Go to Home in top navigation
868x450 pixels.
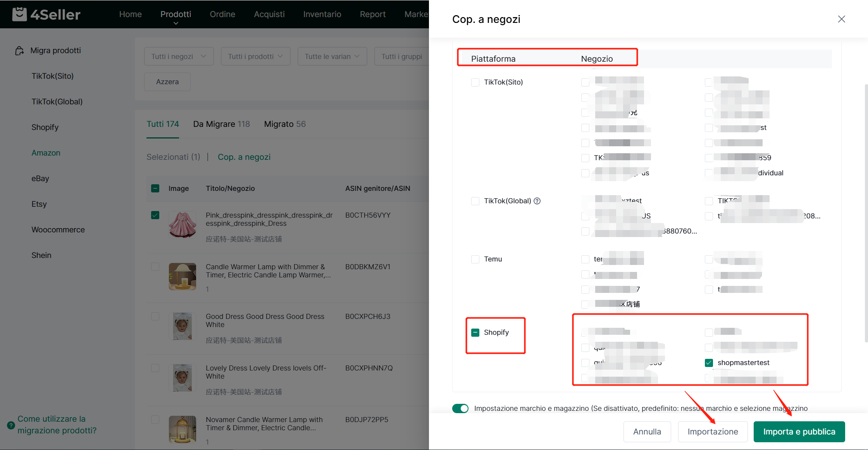point(130,14)
